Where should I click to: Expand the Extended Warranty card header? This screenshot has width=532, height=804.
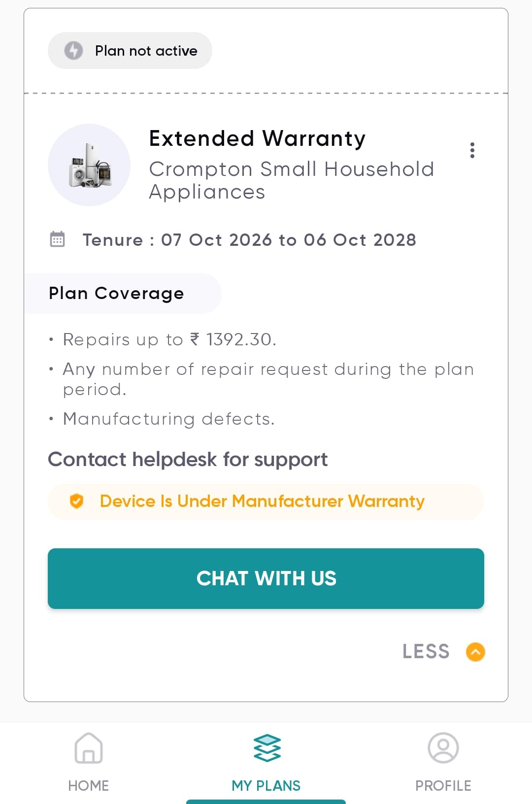tap(257, 138)
